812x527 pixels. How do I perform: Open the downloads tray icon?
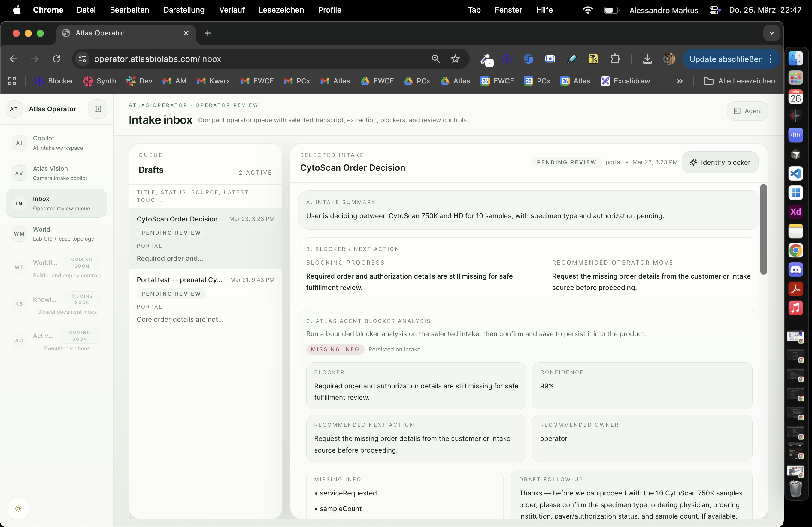(647, 59)
